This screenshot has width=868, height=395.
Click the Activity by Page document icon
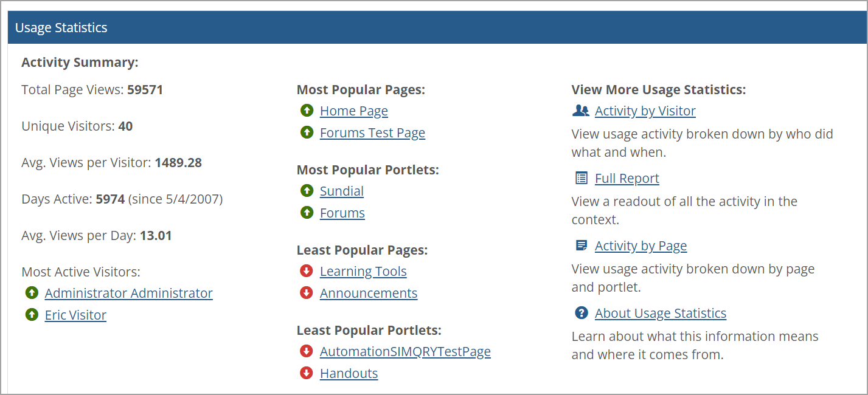[x=582, y=246]
